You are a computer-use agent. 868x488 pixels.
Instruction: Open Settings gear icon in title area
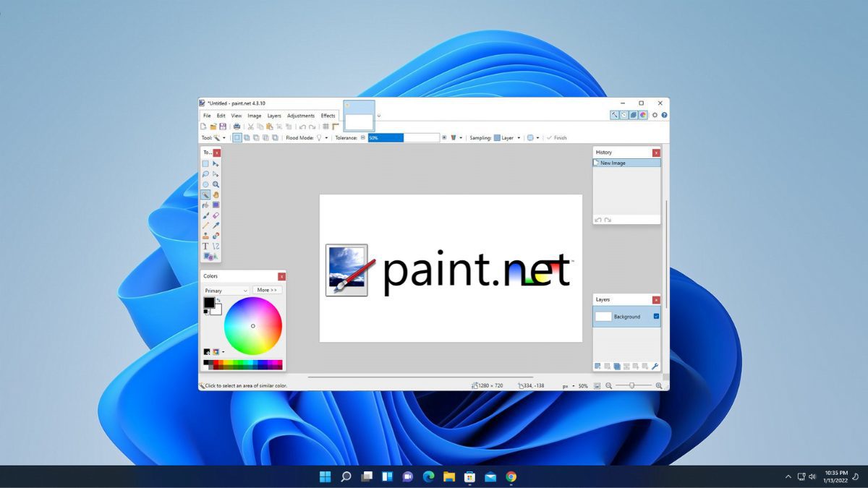(655, 115)
